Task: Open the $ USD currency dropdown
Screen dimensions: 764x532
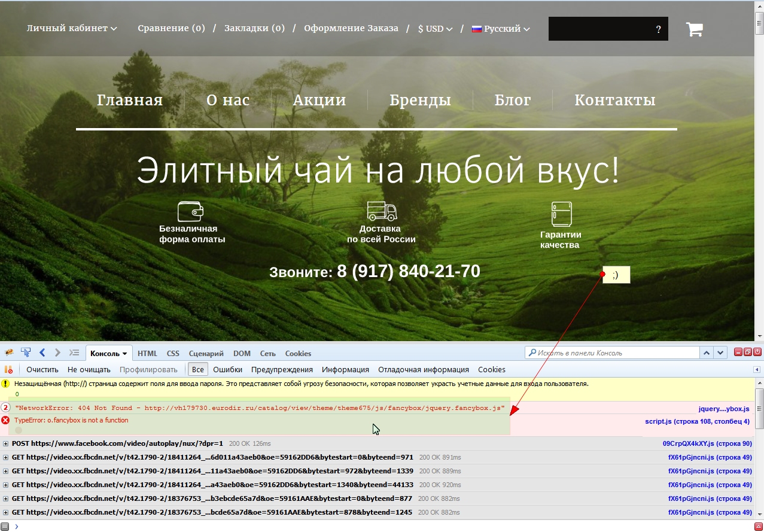Action: click(435, 28)
